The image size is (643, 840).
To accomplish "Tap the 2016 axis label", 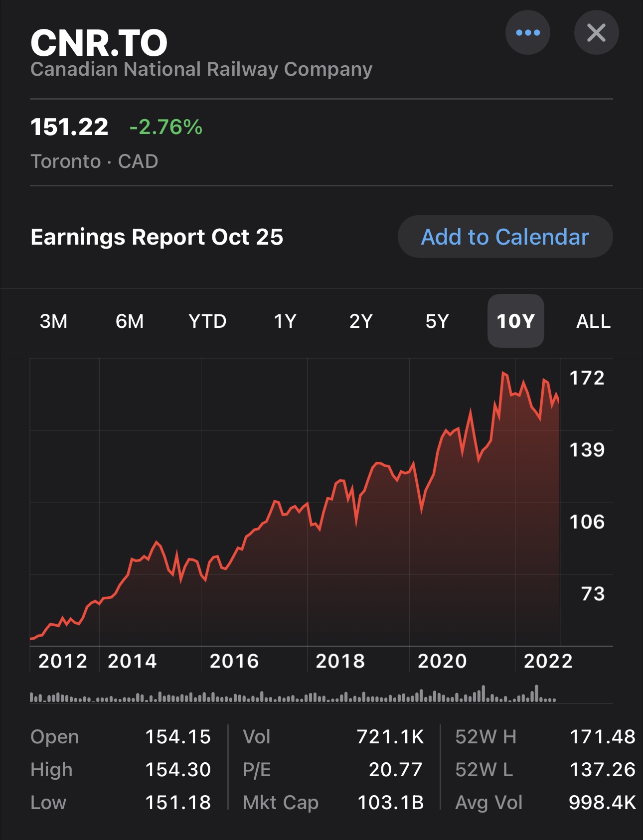I will 234,661.
